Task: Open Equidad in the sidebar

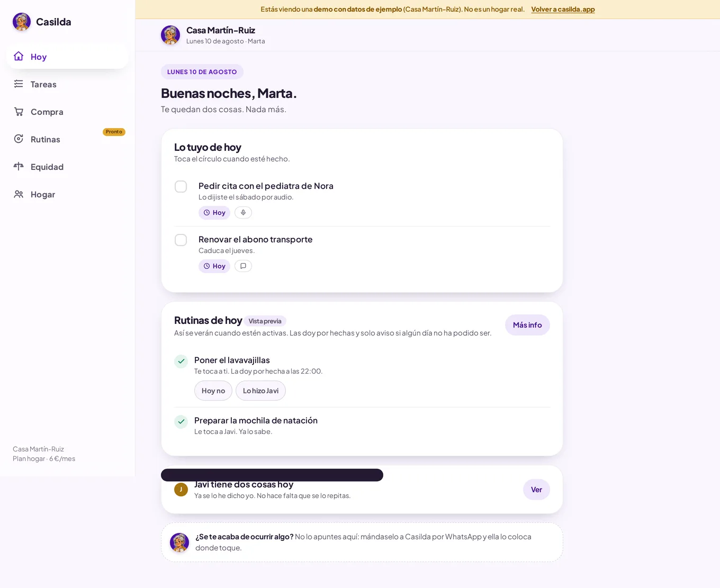Action: (67, 167)
